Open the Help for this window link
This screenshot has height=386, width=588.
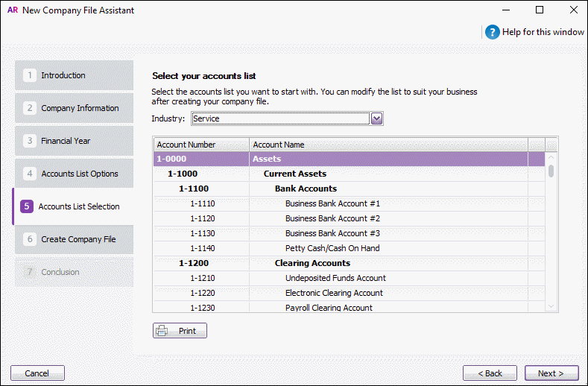(543, 32)
